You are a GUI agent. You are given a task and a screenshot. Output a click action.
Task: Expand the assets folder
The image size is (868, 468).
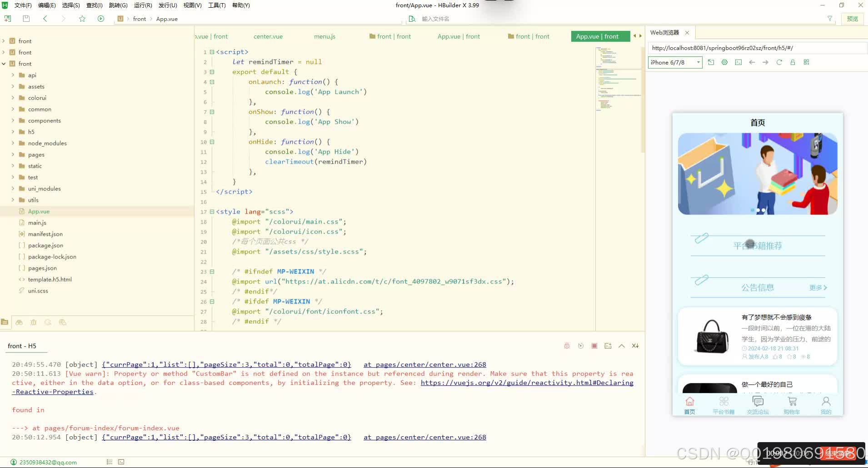point(13,86)
